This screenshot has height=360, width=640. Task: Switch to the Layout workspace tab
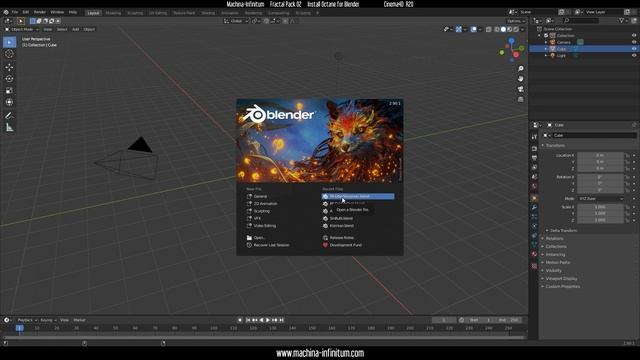tap(93, 13)
